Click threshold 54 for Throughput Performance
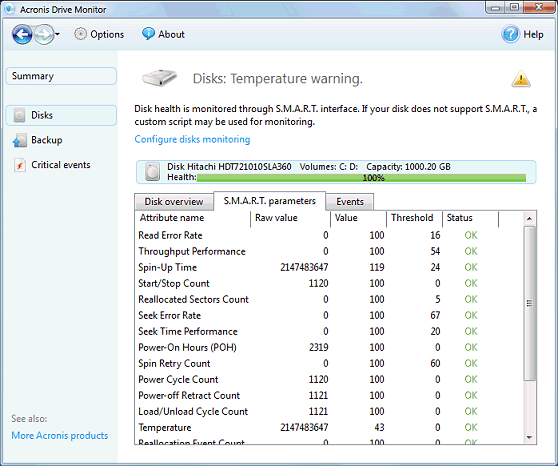This screenshot has height=466, width=558. pos(435,251)
